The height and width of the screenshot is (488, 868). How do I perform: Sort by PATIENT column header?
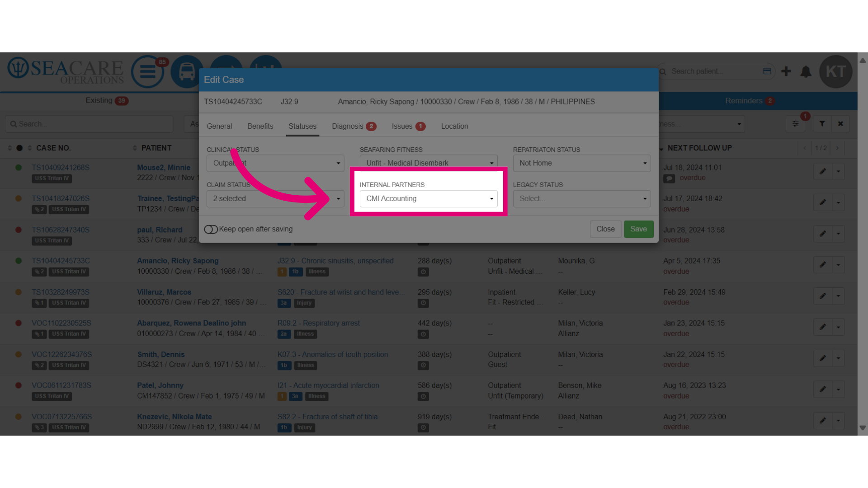click(x=156, y=148)
